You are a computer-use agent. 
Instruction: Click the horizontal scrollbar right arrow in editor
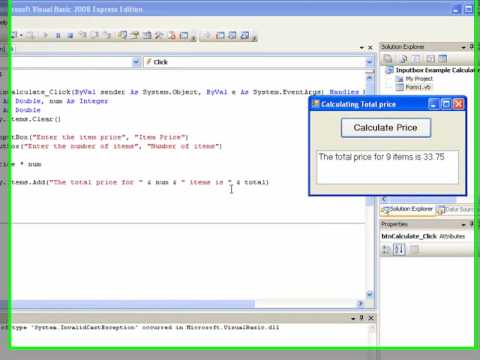click(360, 303)
